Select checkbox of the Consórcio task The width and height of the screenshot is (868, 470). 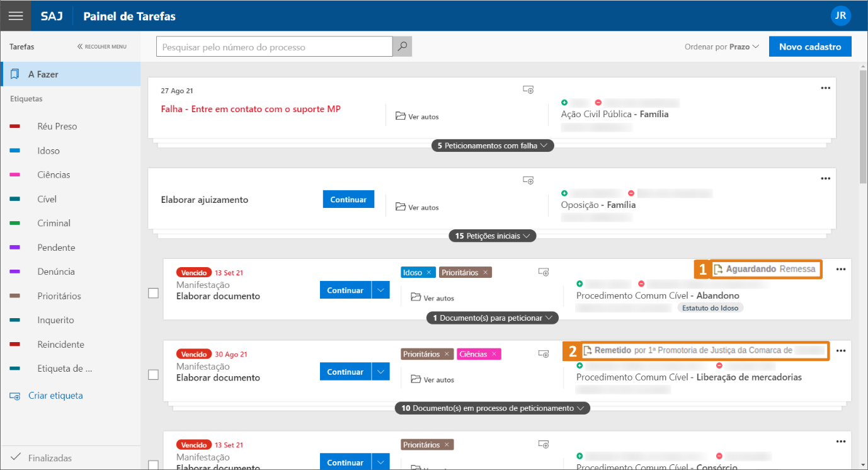(153, 465)
